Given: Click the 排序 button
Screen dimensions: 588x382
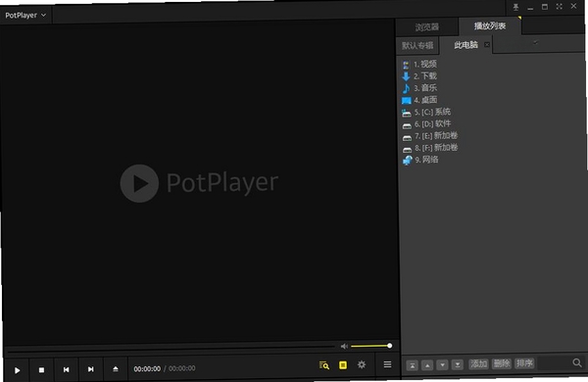Looking at the screenshot, I should click(x=524, y=362).
